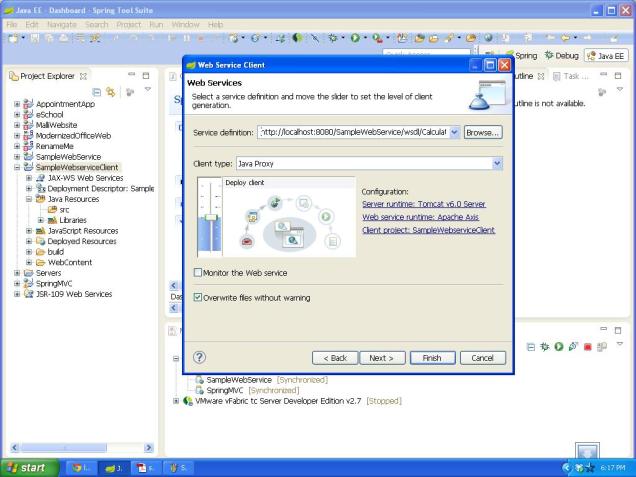Expand the VMware vFabric tc Server entry
The image size is (636, 477).
click(176, 401)
